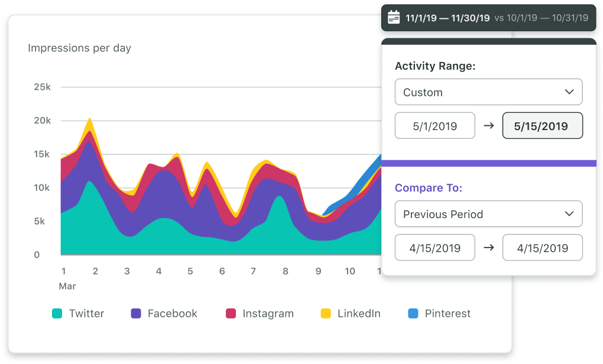Click the 11/1/19 — 11/30/19 date range
The height and width of the screenshot is (364, 603).
448,18
